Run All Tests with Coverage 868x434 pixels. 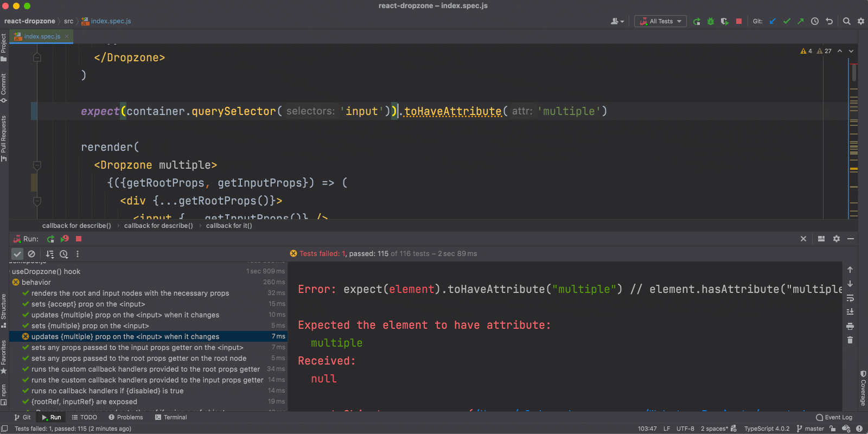tap(725, 21)
